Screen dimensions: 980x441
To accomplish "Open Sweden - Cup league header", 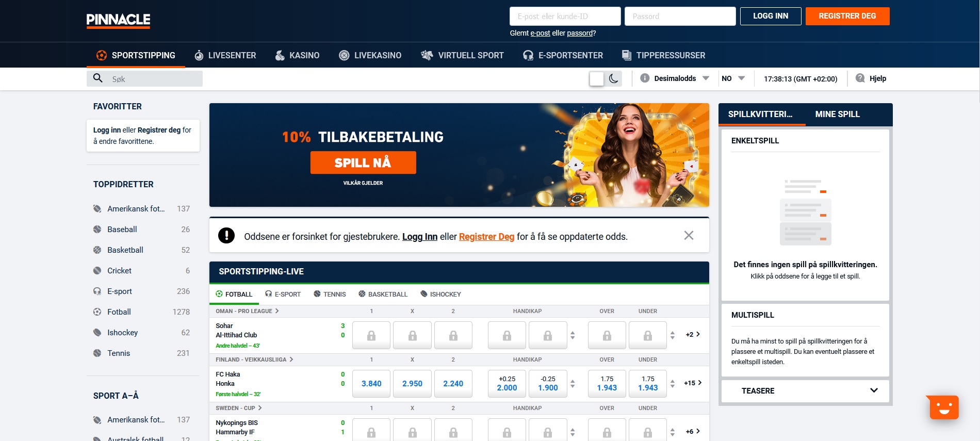I will click(x=239, y=408).
